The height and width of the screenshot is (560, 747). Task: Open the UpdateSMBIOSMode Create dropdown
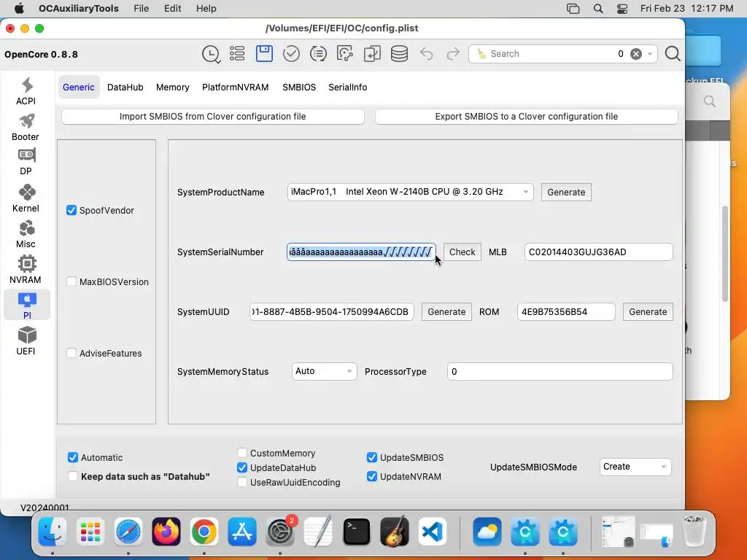635,467
